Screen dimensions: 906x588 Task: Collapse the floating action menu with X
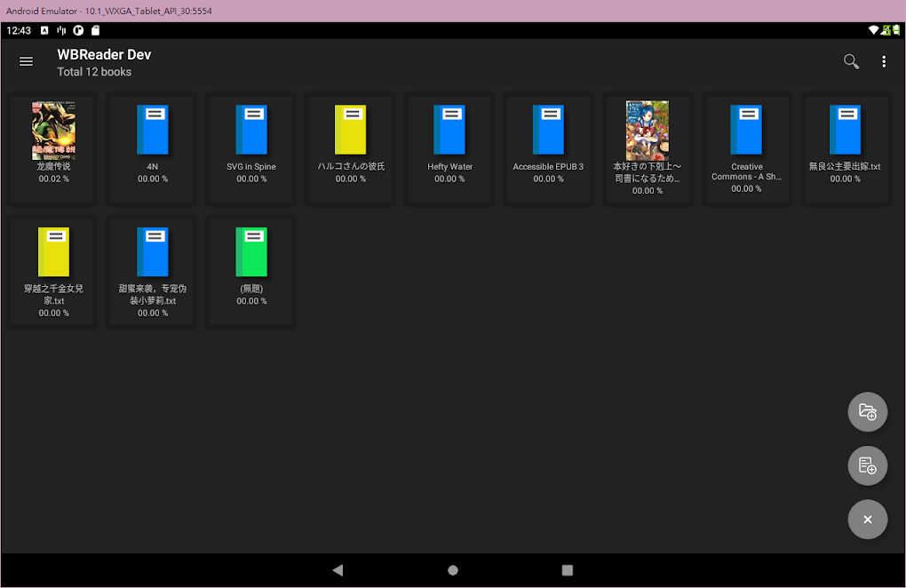point(868,520)
